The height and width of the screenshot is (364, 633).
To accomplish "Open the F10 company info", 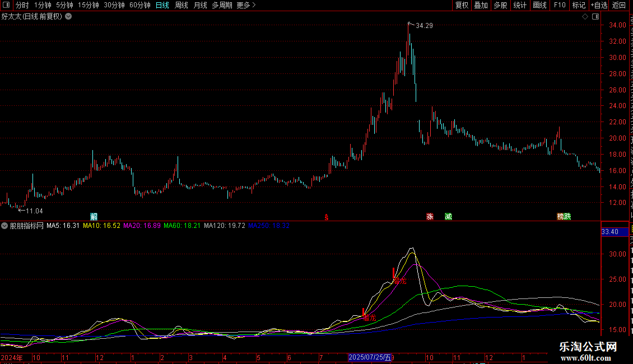I will [560, 5].
